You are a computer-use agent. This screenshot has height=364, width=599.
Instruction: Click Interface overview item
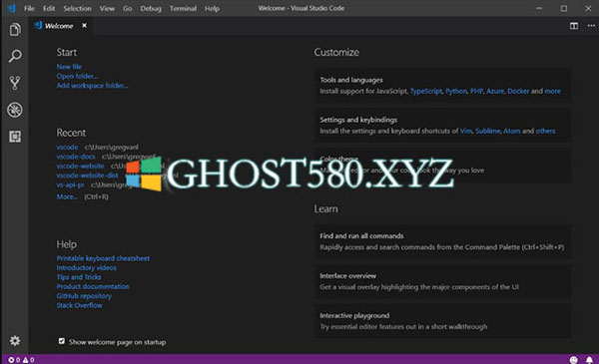(x=442, y=281)
